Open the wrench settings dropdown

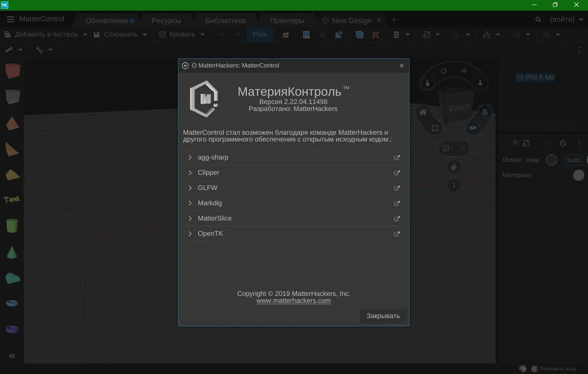[x=44, y=50]
